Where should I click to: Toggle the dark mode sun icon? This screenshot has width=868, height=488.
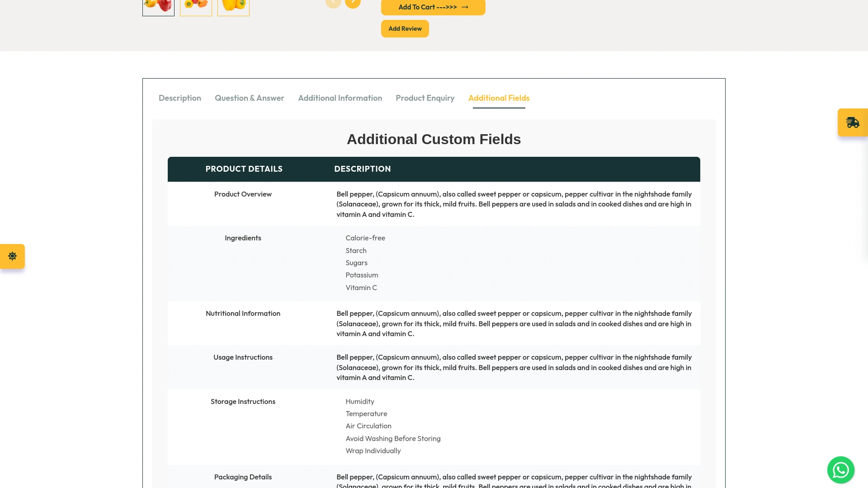(x=12, y=256)
